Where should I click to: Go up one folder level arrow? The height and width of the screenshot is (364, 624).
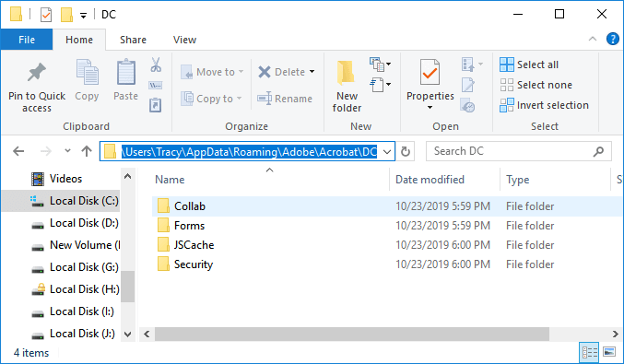pos(87,151)
